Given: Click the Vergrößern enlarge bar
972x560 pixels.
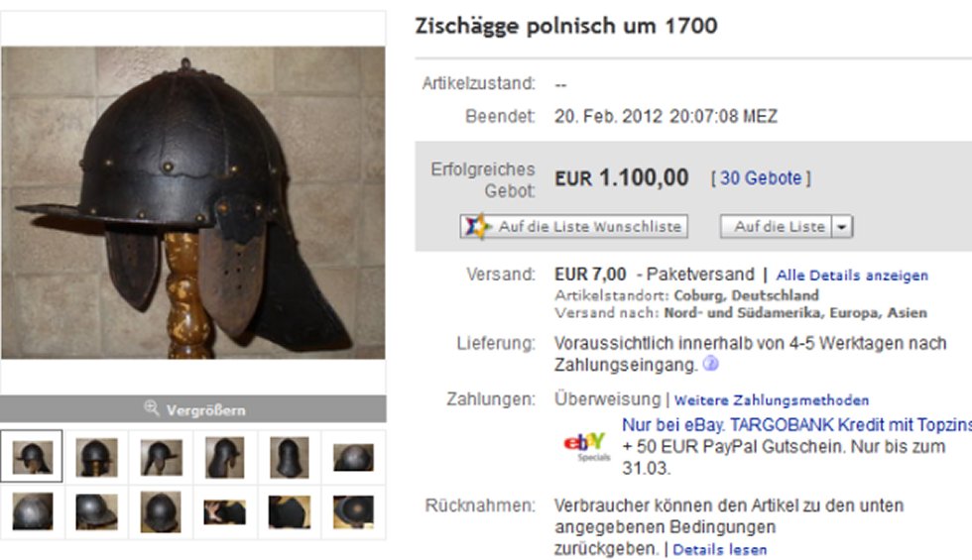Looking at the screenshot, I should point(193,408).
